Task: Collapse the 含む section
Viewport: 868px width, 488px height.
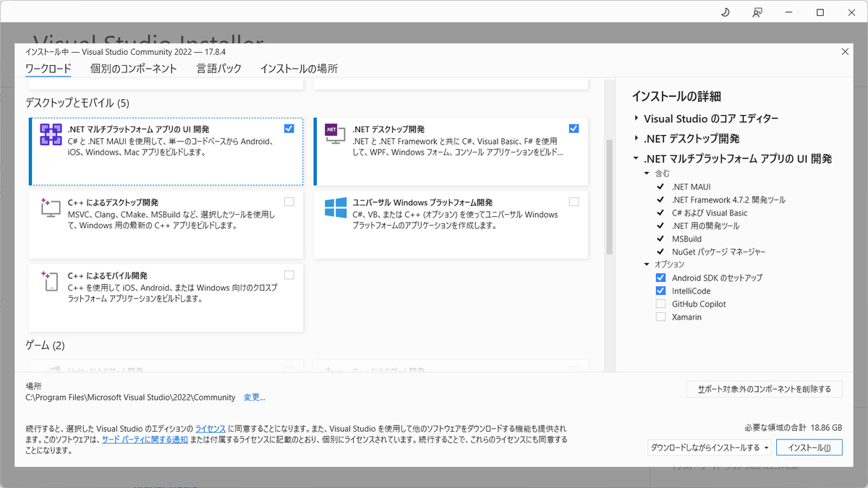Action: tap(647, 174)
